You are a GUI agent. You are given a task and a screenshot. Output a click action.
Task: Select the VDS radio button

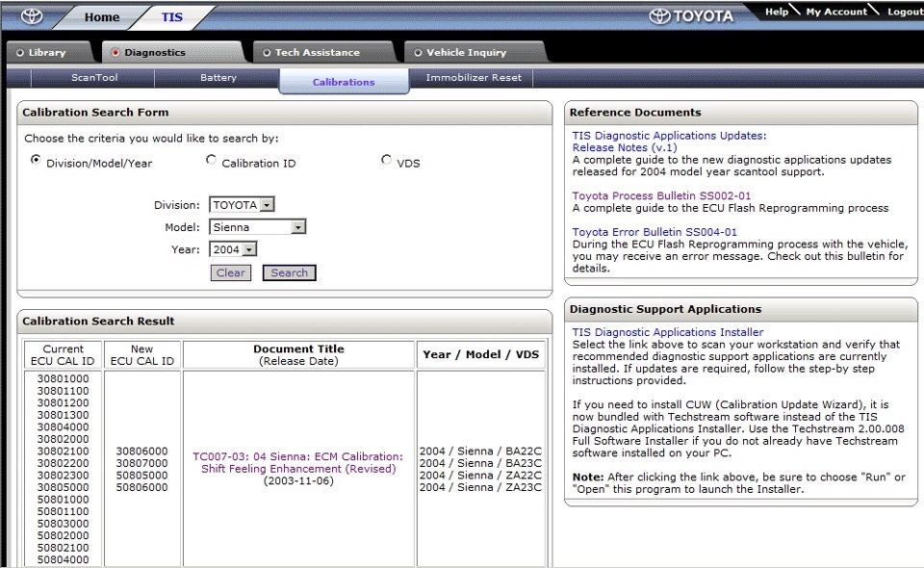pos(386,160)
